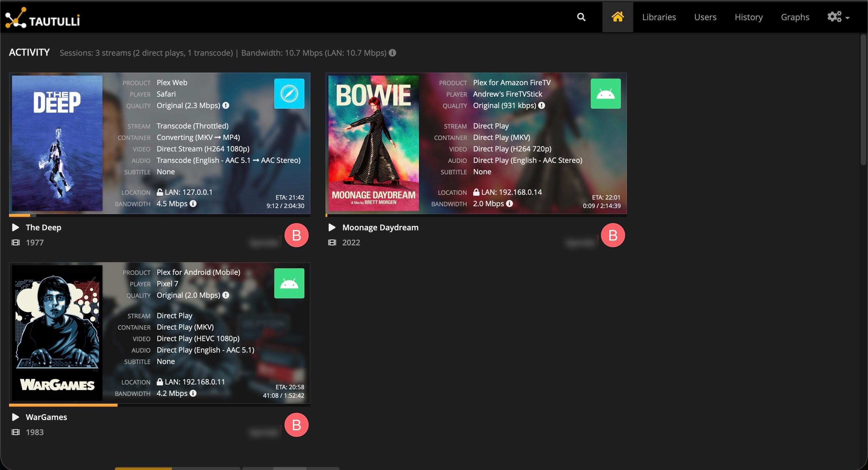Click the Android icon on Moonage Daydream card
The height and width of the screenshot is (470, 868).
pyautogui.click(x=605, y=94)
